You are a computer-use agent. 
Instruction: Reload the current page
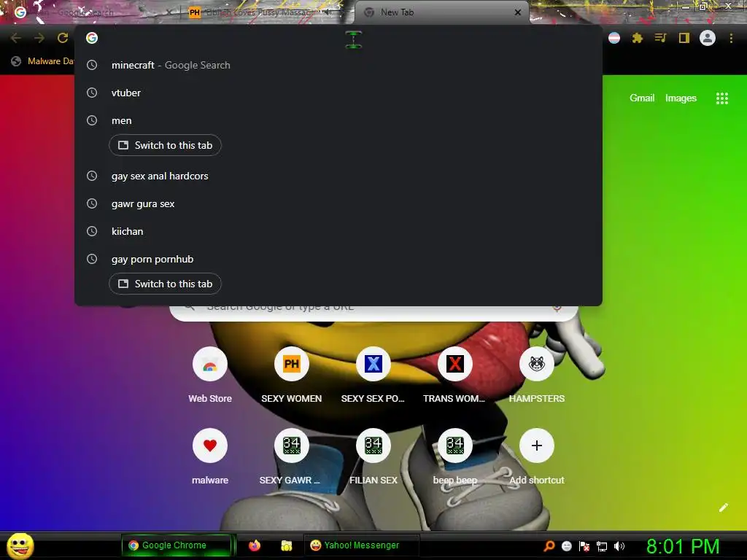pyautogui.click(x=63, y=38)
